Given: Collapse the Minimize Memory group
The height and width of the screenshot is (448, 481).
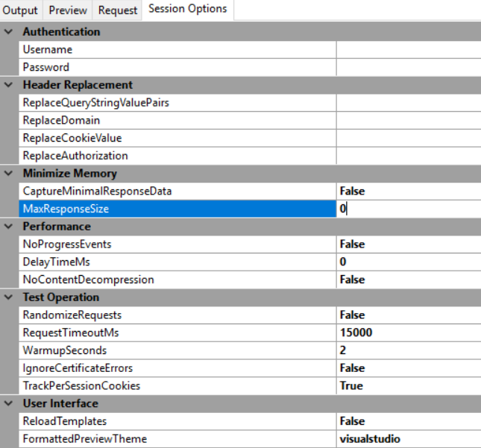Looking at the screenshot, I should 9,174.
